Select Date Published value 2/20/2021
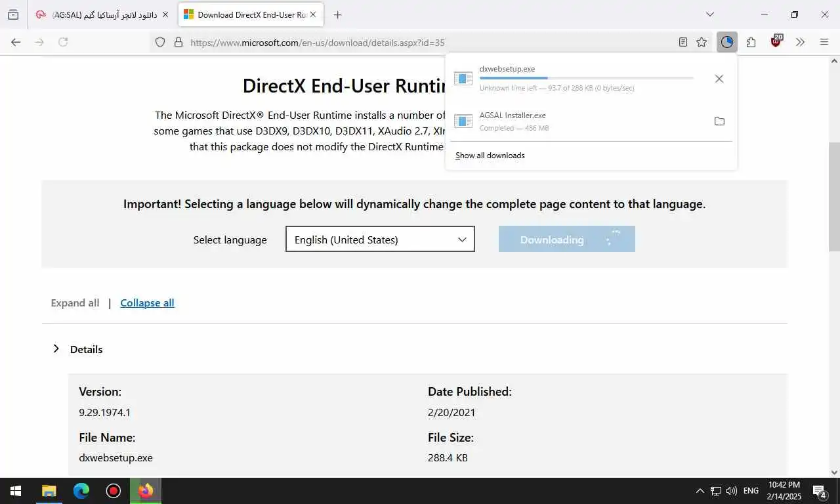840x504 pixels. coord(451,413)
